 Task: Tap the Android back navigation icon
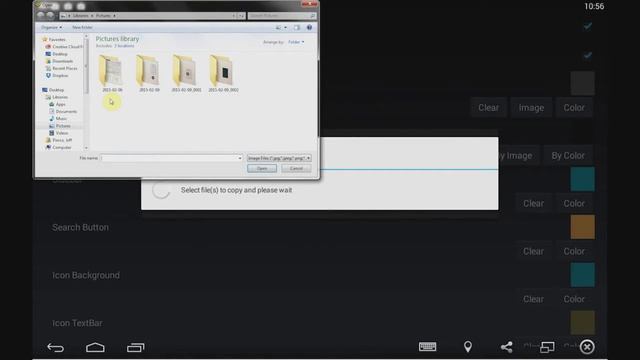[x=56, y=347]
